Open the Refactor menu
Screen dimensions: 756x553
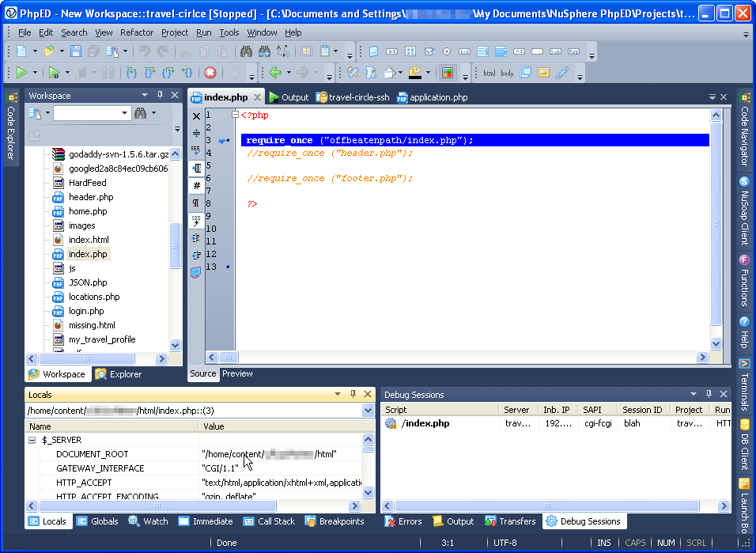(x=137, y=32)
